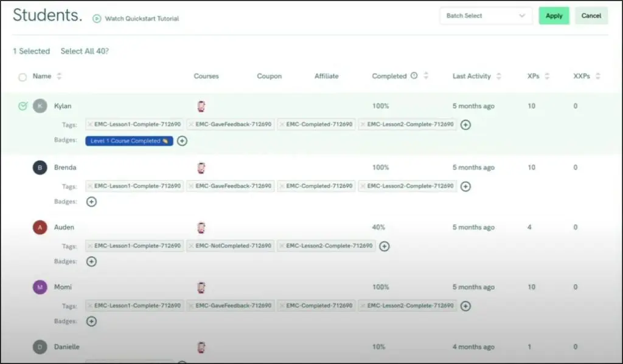This screenshot has height=364, width=623.
Task: Click the add tag plus icon in Kylan's row
Action: [465, 125]
